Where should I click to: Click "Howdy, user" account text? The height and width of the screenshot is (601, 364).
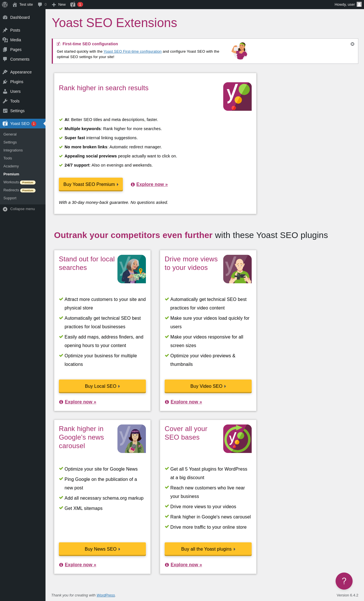click(x=345, y=5)
